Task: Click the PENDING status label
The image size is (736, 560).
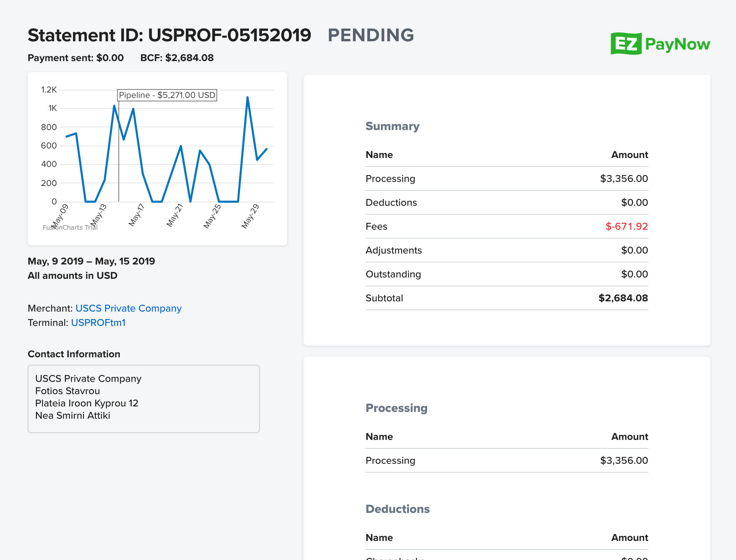Action: point(371,35)
